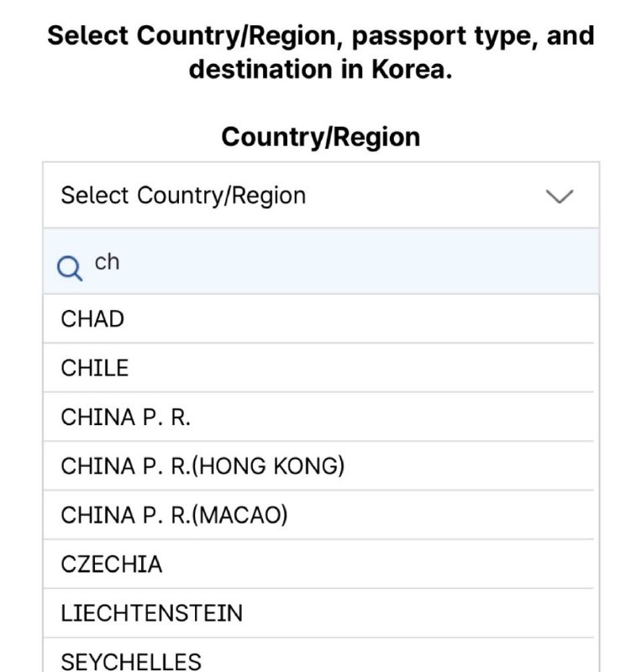Image resolution: width=636 pixels, height=672 pixels.
Task: Open the Select Country/Region dropdown
Action: click(x=319, y=195)
